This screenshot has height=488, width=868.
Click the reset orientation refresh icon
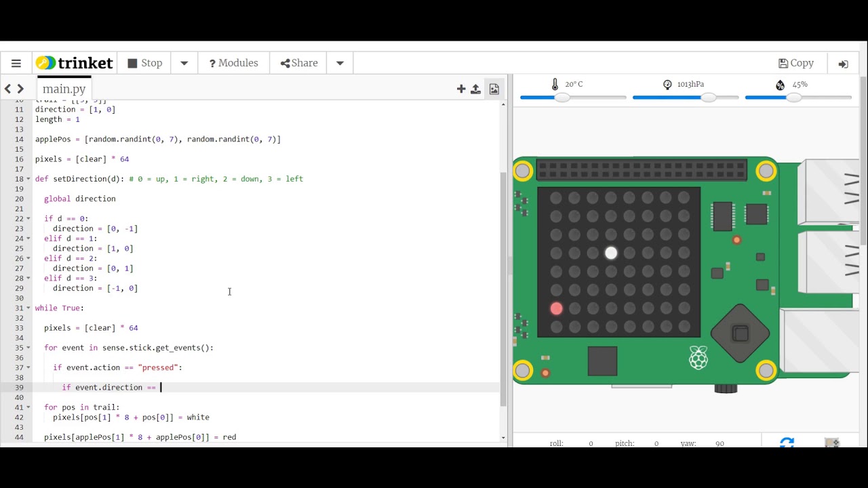[787, 443]
